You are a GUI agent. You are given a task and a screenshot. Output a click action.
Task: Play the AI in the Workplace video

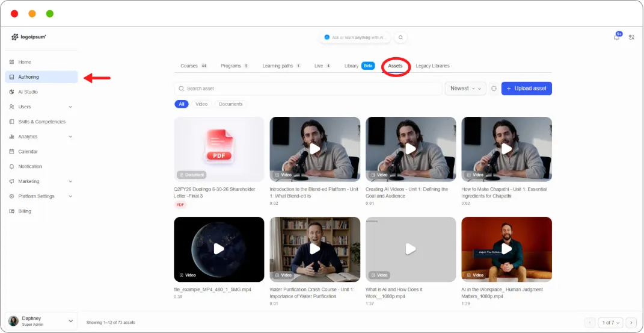506,249
